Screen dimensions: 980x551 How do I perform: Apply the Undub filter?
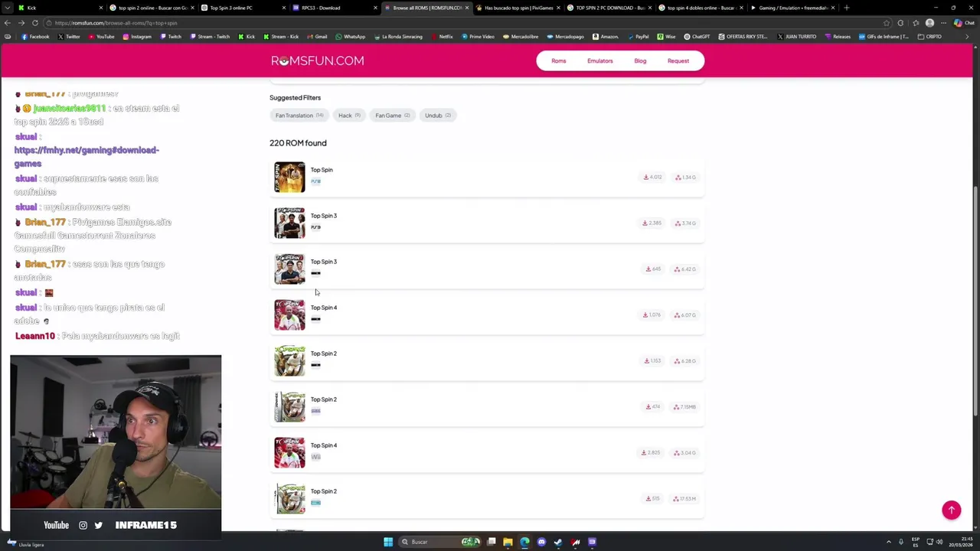438,116
